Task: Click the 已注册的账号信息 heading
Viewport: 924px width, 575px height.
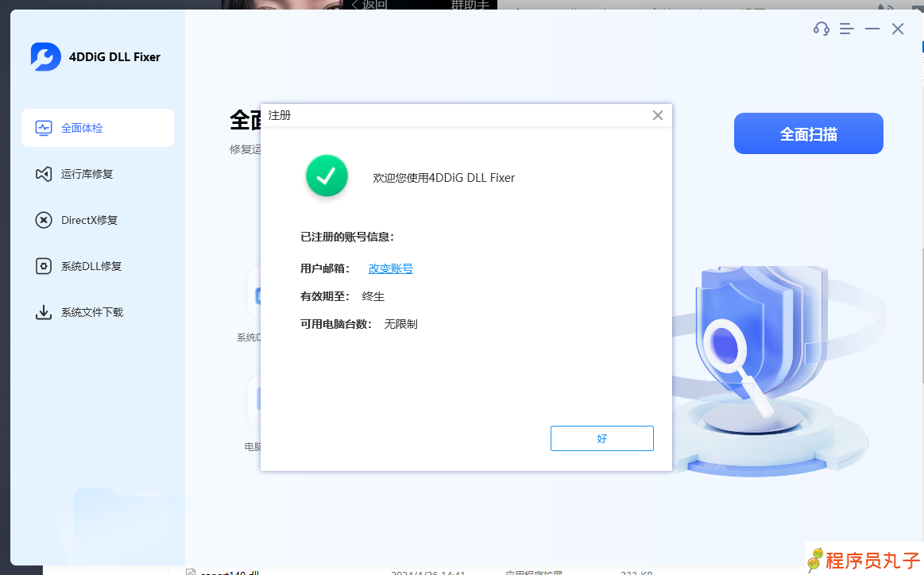Action: (347, 237)
